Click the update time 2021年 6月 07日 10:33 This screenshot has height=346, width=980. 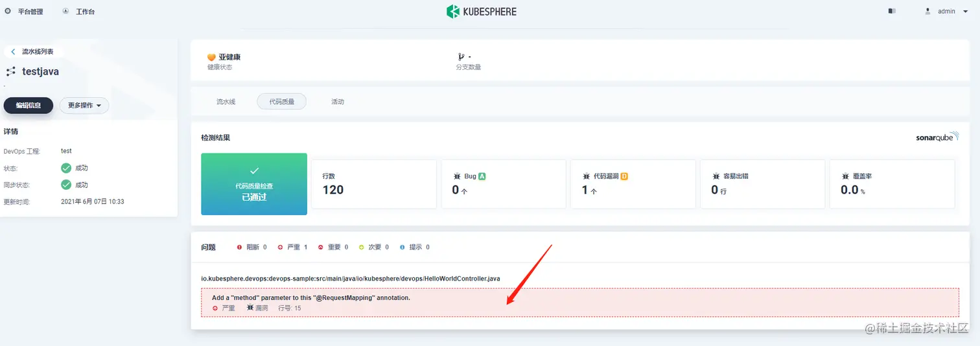93,202
